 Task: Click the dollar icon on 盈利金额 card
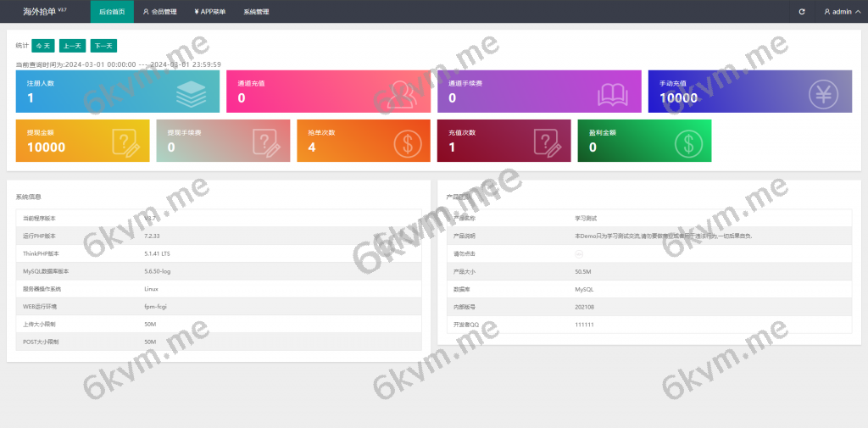coord(689,141)
